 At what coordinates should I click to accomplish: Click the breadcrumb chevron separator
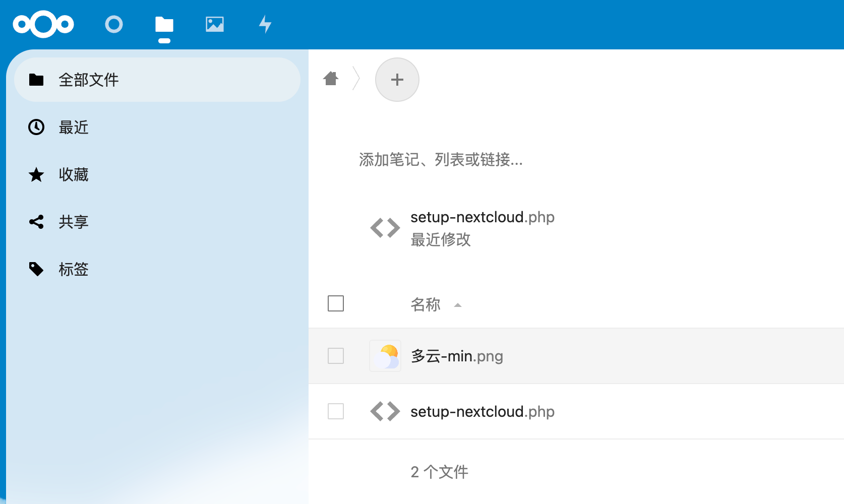pyautogui.click(x=356, y=79)
